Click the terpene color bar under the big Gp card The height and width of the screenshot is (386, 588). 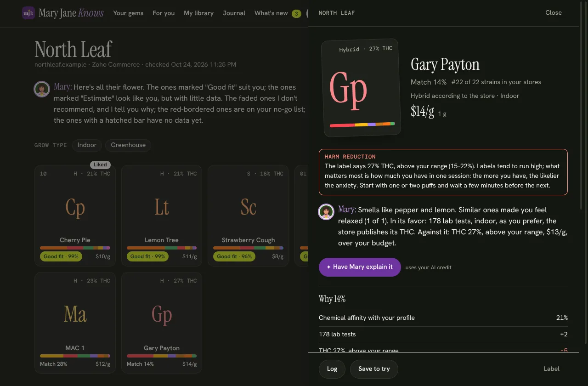point(362,125)
